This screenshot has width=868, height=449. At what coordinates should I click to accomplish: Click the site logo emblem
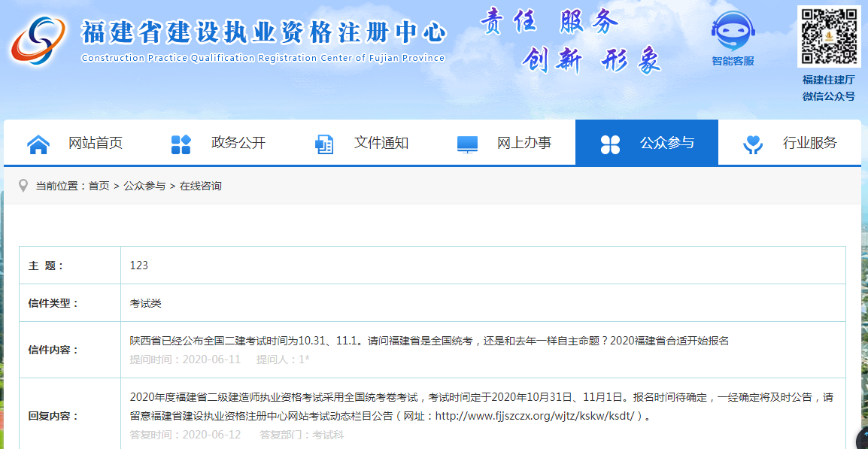[39, 40]
